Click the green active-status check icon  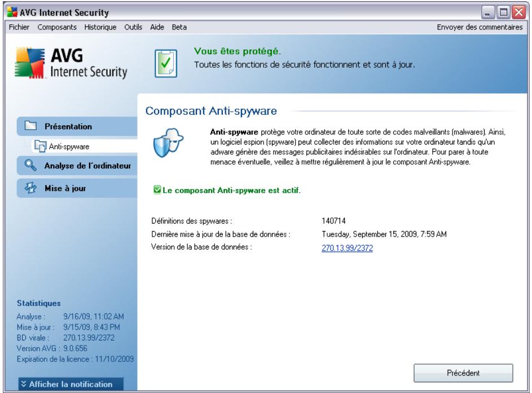point(157,190)
